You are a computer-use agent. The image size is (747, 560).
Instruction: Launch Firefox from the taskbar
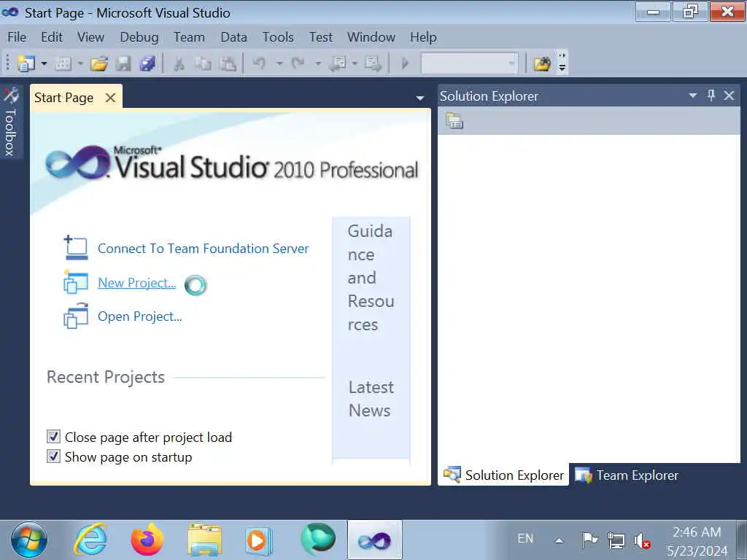147,540
